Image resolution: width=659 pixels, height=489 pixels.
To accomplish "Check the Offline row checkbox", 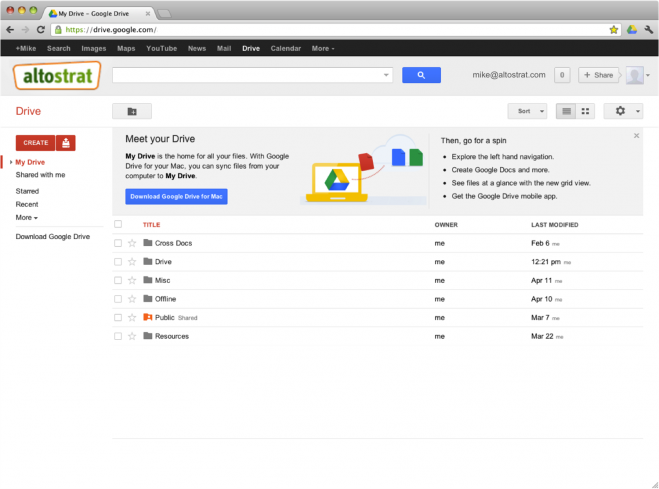I will [118, 299].
